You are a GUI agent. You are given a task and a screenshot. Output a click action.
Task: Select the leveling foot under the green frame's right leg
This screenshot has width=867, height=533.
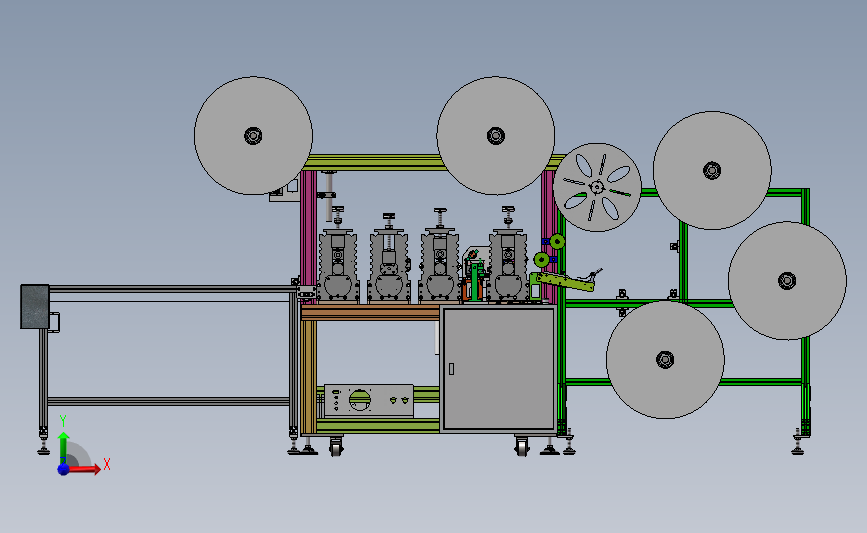[798, 442]
